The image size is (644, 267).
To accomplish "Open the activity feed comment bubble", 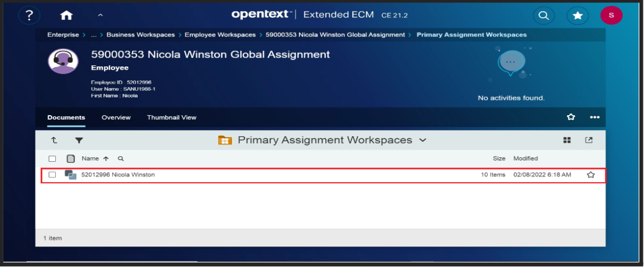I will pos(510,63).
